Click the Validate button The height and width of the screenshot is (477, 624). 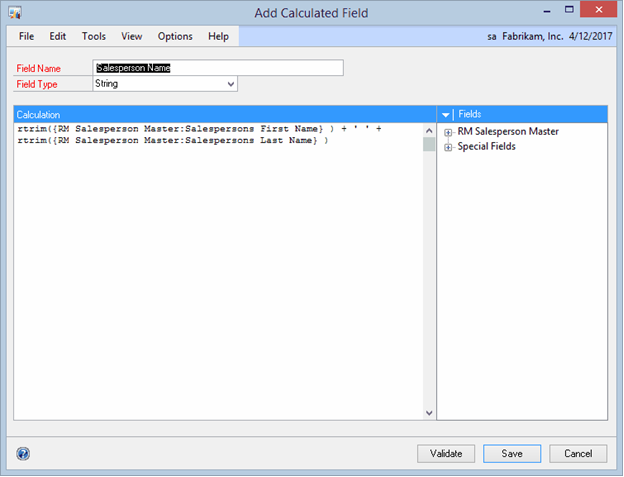[446, 454]
